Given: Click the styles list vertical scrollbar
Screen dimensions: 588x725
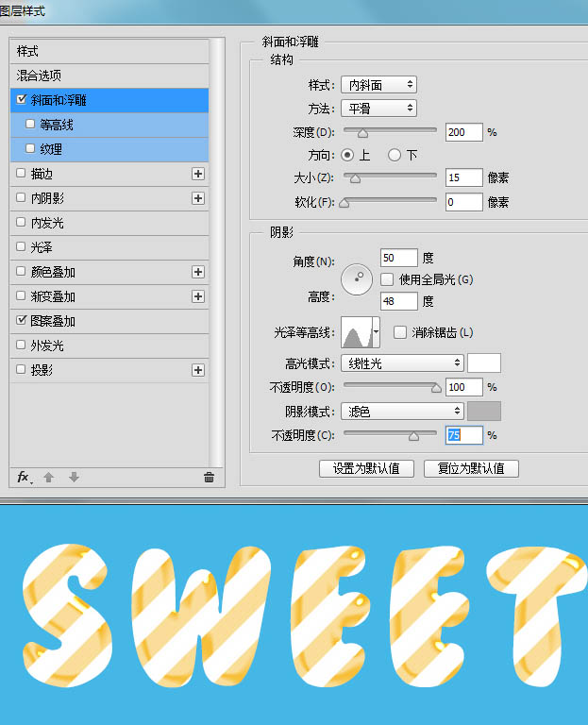Looking at the screenshot, I should point(216,253).
